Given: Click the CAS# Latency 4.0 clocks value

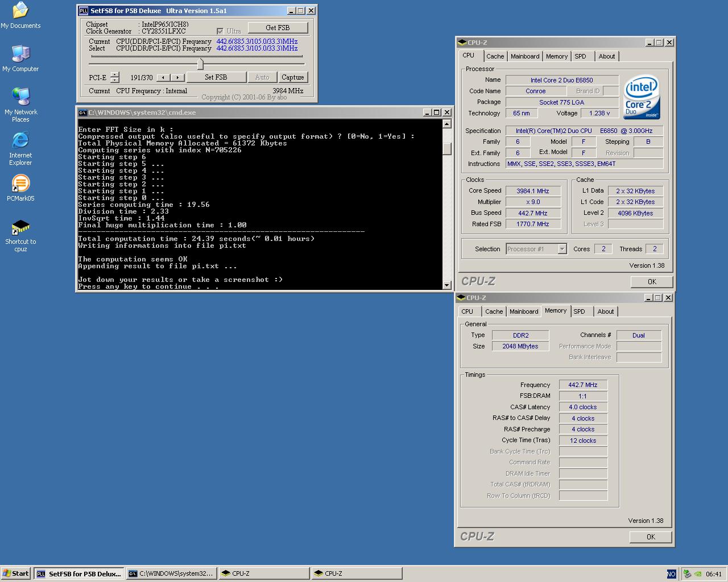Looking at the screenshot, I should coord(583,407).
